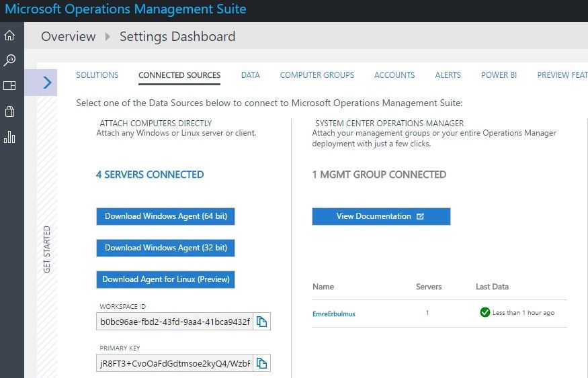Screen dimensions: 588x378
Task: Click the Name column header
Action: (x=323, y=287)
